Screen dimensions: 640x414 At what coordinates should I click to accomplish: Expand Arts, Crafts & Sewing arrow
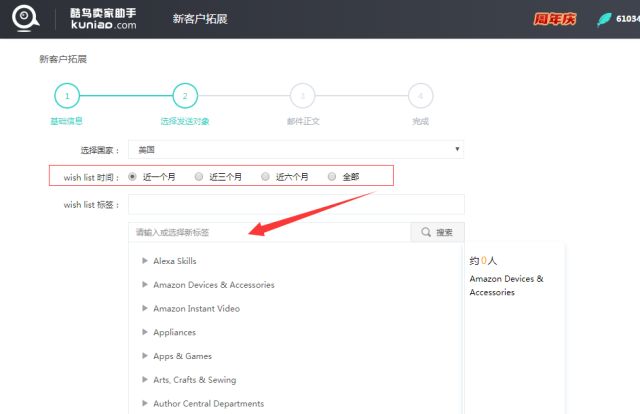pos(144,379)
